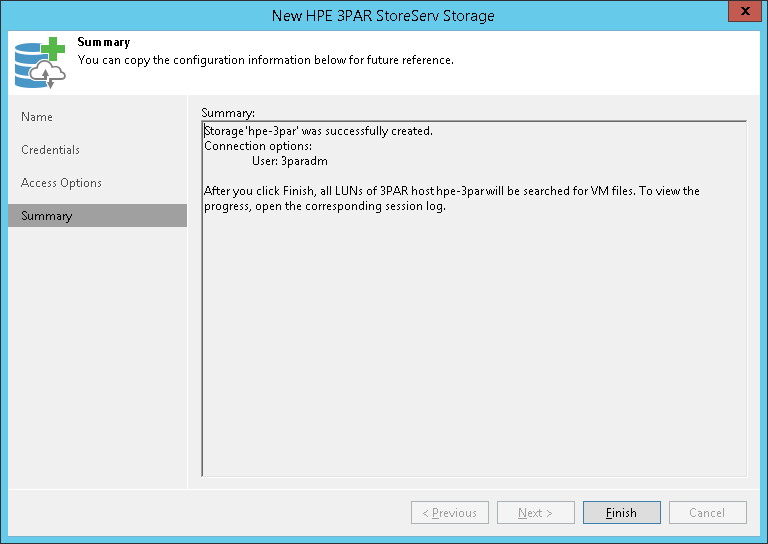Click the "Storage 'hpe-3par' was successfully created" line
Viewport: 768px width, 544px height.
(318, 131)
